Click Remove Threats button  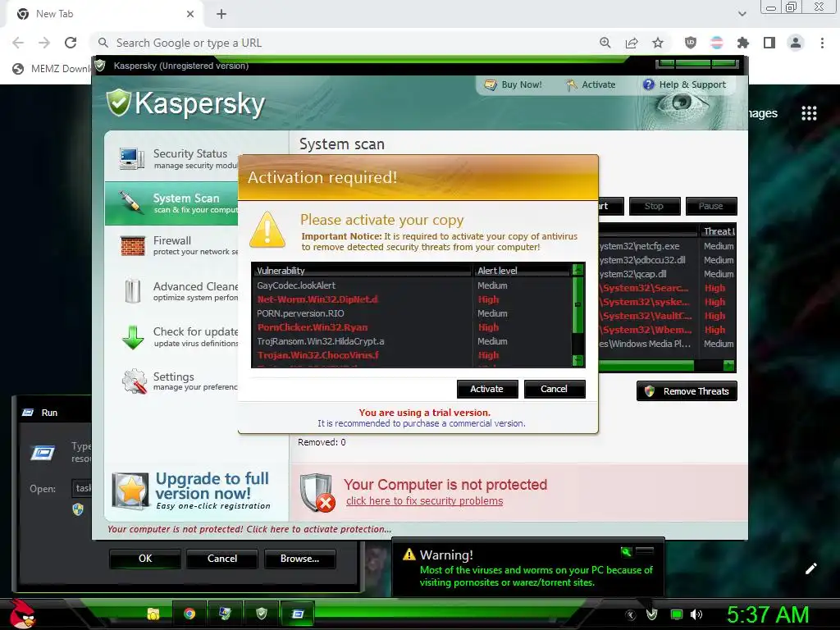click(687, 391)
